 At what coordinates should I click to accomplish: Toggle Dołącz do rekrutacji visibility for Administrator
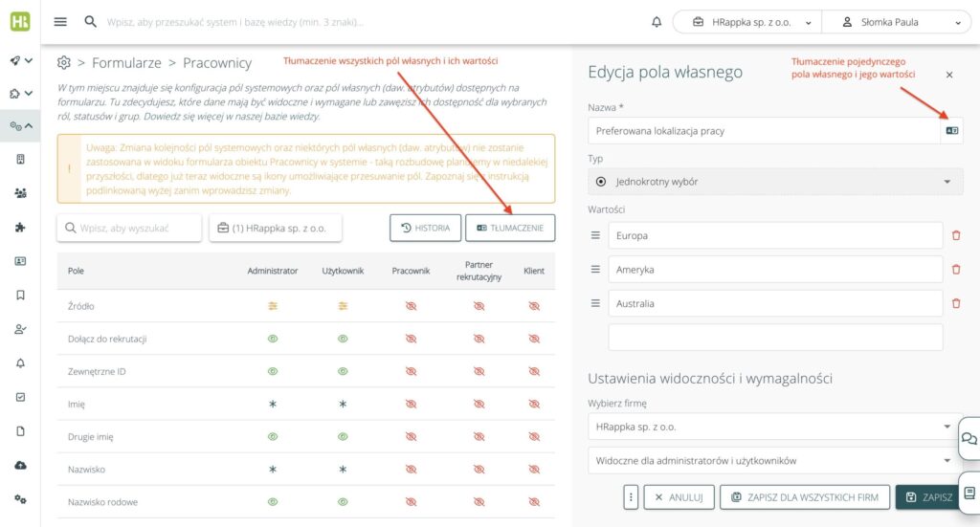[x=273, y=339]
